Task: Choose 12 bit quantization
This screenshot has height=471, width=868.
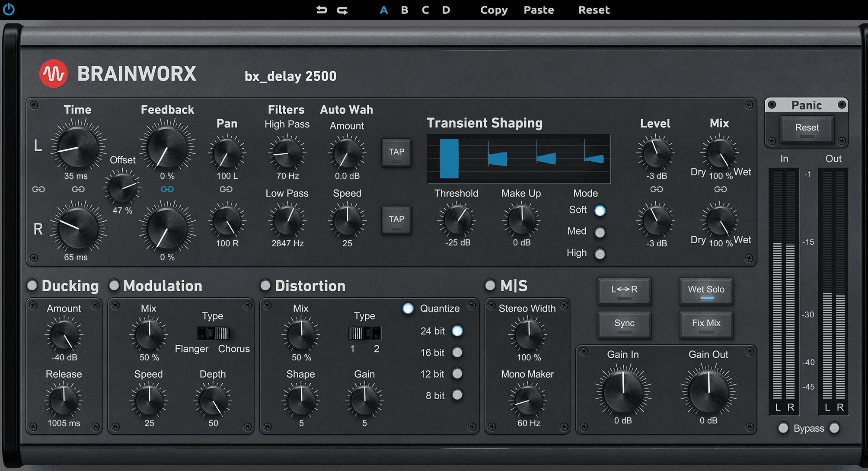Action: coord(457,373)
